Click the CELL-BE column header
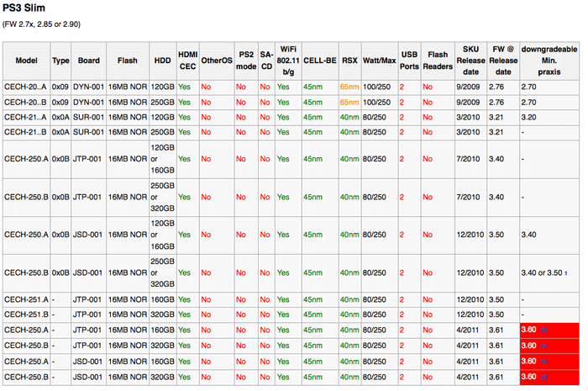 click(x=319, y=61)
